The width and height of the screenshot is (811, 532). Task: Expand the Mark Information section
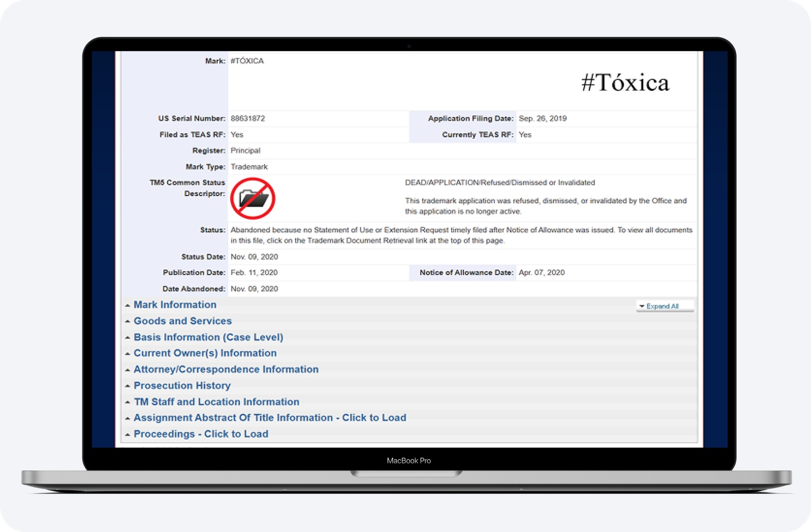point(175,305)
